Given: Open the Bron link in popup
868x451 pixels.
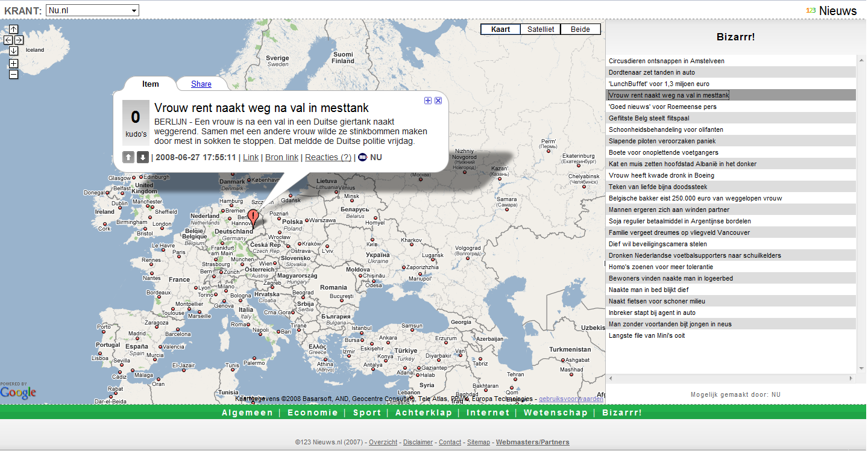Looking at the screenshot, I should [x=282, y=157].
